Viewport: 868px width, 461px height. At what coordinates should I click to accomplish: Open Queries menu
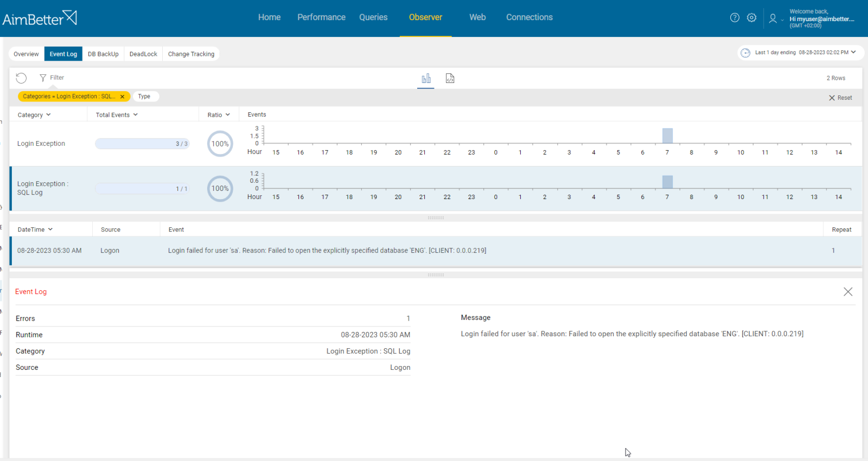[x=373, y=17]
